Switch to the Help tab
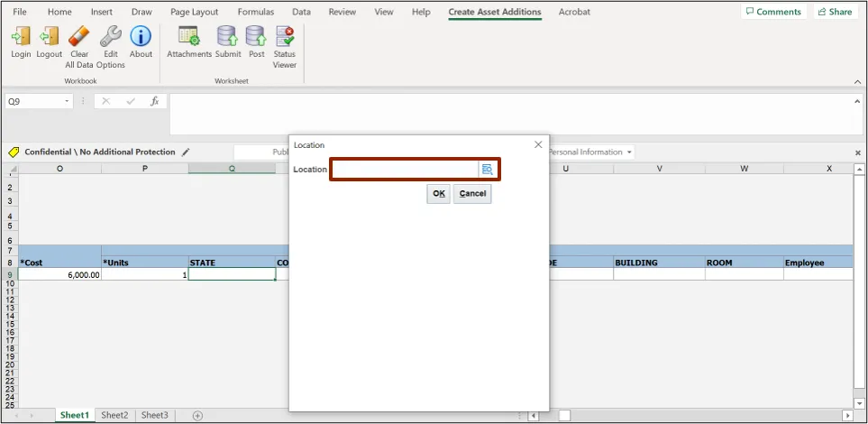Image resolution: width=868 pixels, height=424 pixels. [x=421, y=12]
